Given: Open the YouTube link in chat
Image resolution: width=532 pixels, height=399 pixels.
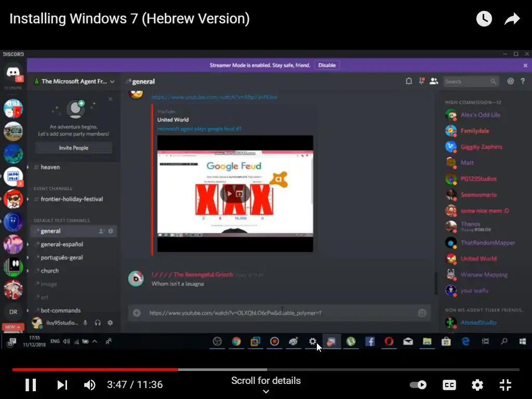Looking at the screenshot, I should click(x=214, y=97).
